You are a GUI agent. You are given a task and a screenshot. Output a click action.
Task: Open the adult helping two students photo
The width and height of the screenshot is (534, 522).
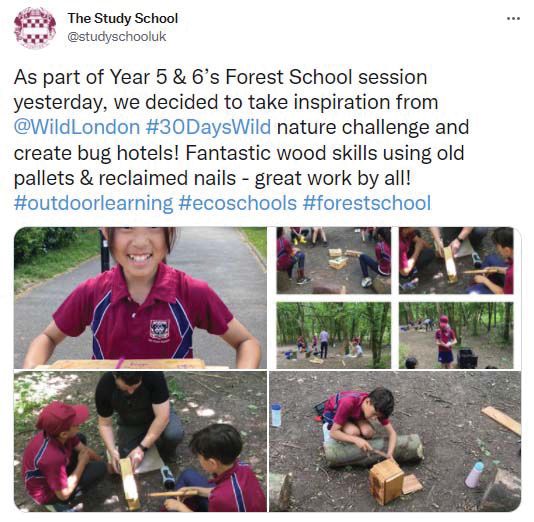[140, 441]
